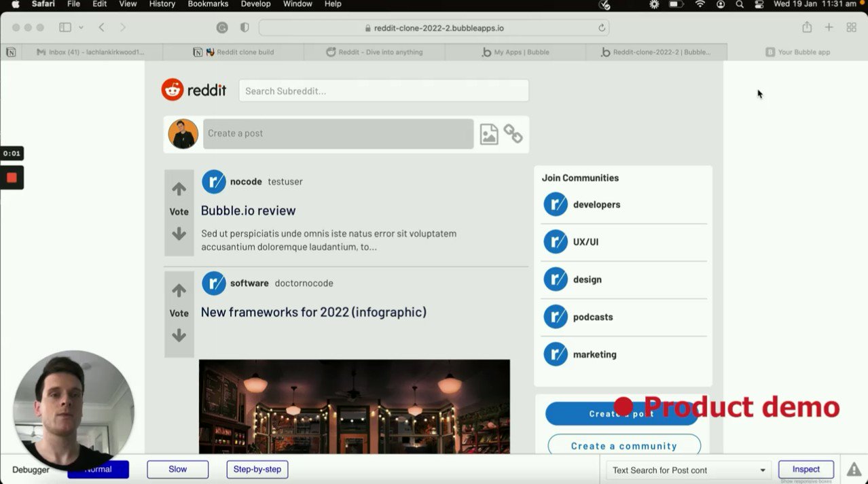Expand Safari sidebar options chevron
Viewport: 868px width, 484px height.
[x=81, y=28]
